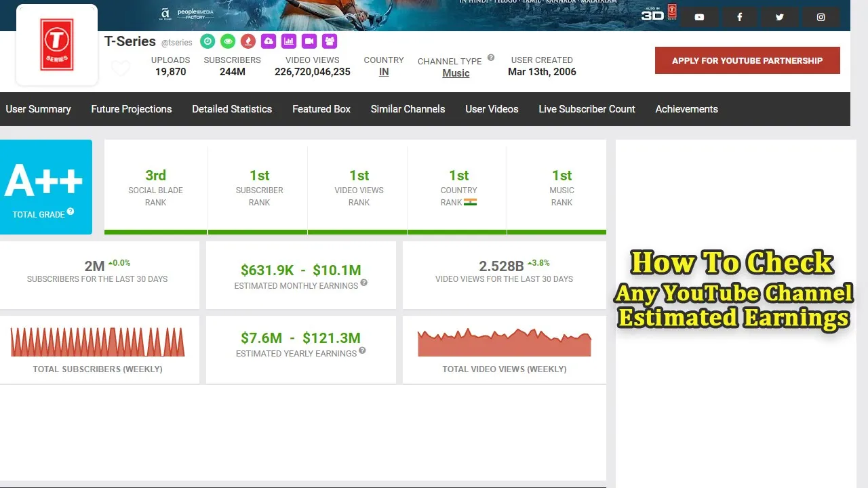Open the Achievements tab
Screen dimensions: 868x488
(x=686, y=109)
